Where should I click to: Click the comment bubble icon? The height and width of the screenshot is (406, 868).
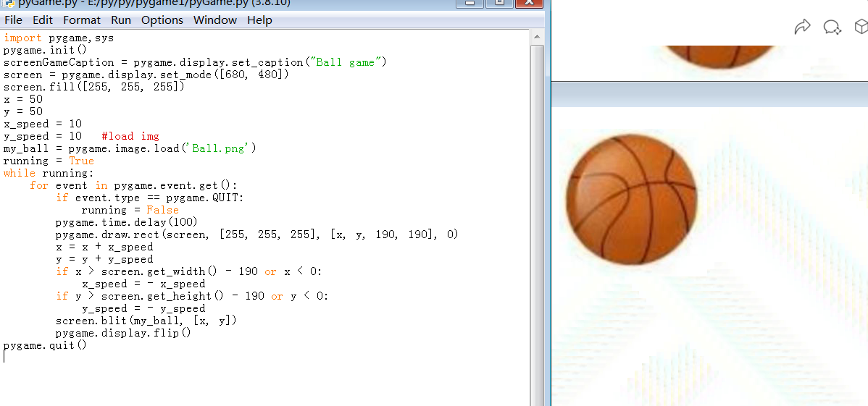[x=832, y=27]
